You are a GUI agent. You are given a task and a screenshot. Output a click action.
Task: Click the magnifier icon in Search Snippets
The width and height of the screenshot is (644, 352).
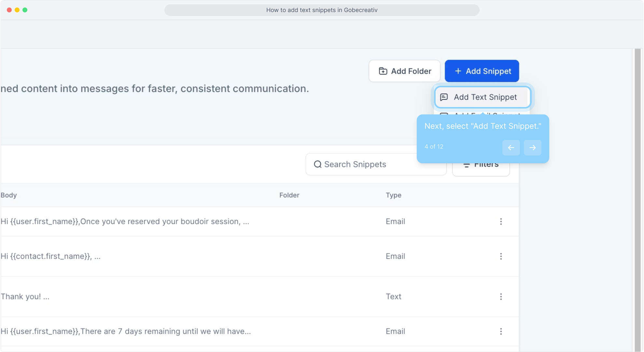pos(317,164)
